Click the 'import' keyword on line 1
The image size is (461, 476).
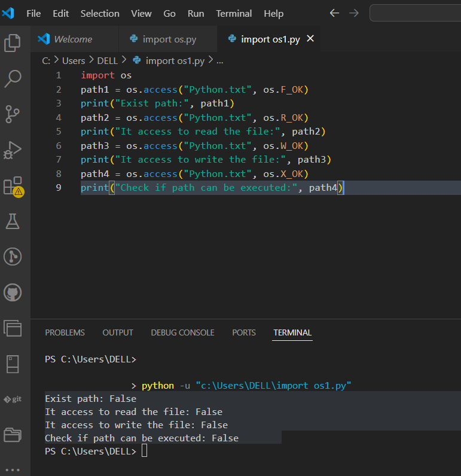click(97, 75)
